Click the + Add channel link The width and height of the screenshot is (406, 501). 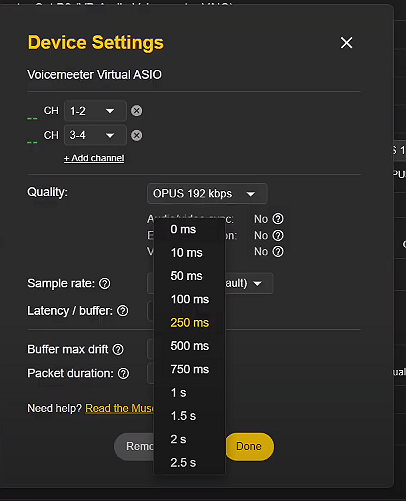[94, 158]
